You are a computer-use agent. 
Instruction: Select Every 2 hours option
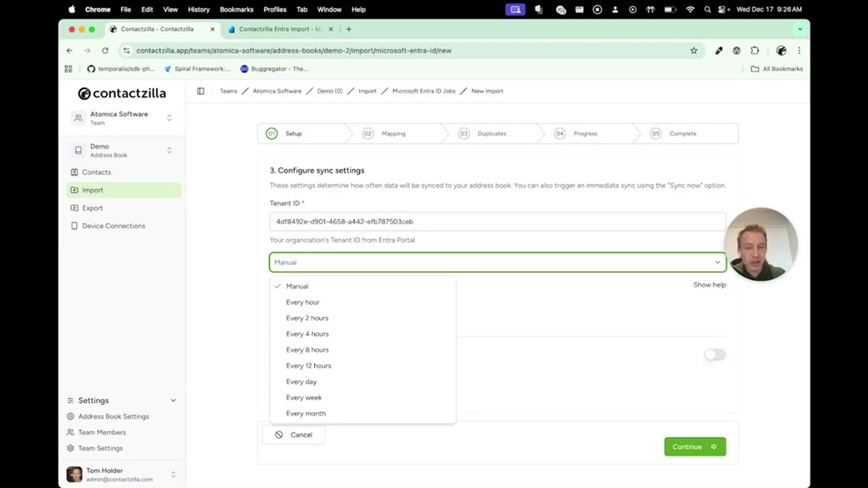pos(363,318)
